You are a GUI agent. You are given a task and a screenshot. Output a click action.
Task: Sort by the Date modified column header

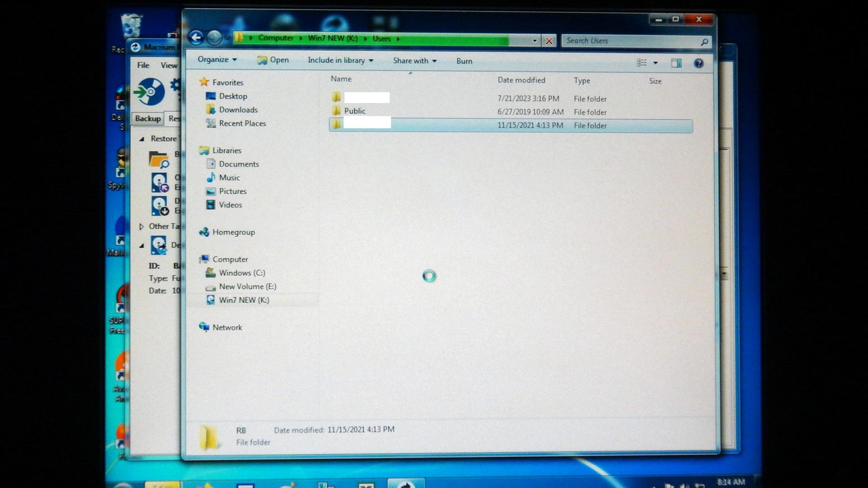tap(521, 80)
